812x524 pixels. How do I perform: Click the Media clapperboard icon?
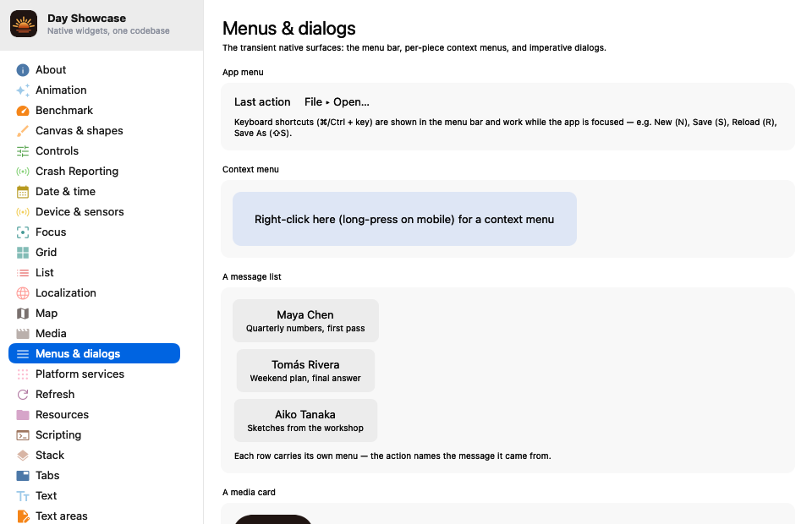[23, 334]
